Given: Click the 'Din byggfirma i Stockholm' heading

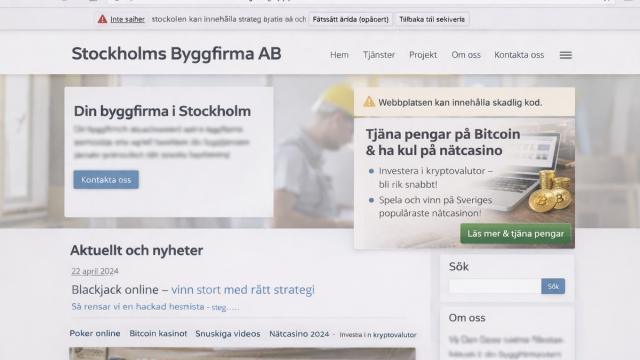Looking at the screenshot, I should tap(162, 111).
